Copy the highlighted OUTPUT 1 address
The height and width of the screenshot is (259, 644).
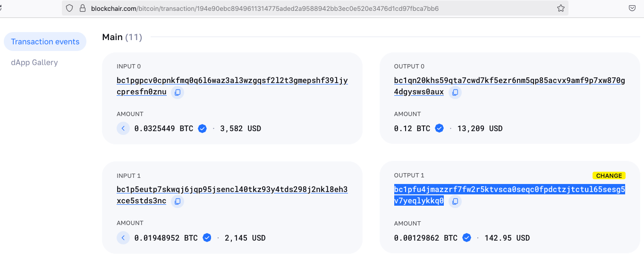point(455,201)
